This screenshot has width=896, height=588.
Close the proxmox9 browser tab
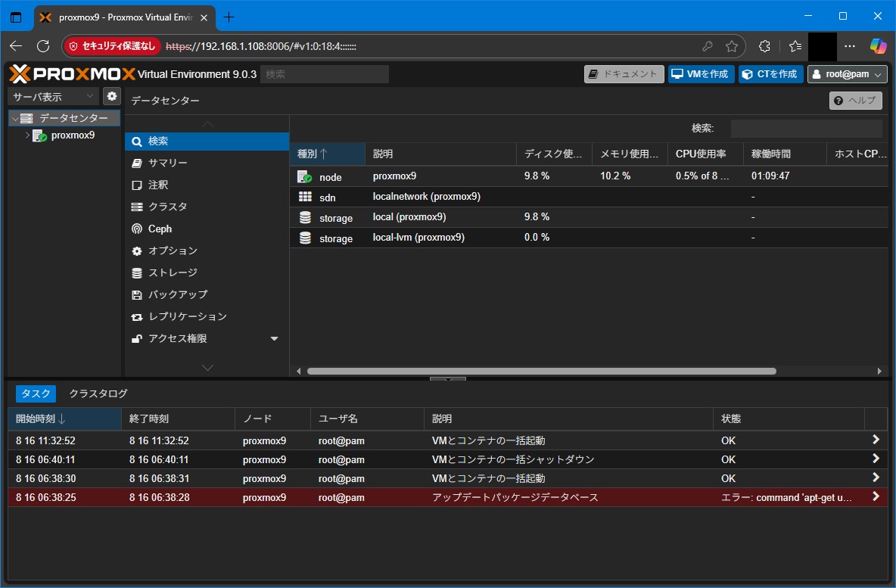pos(204,17)
